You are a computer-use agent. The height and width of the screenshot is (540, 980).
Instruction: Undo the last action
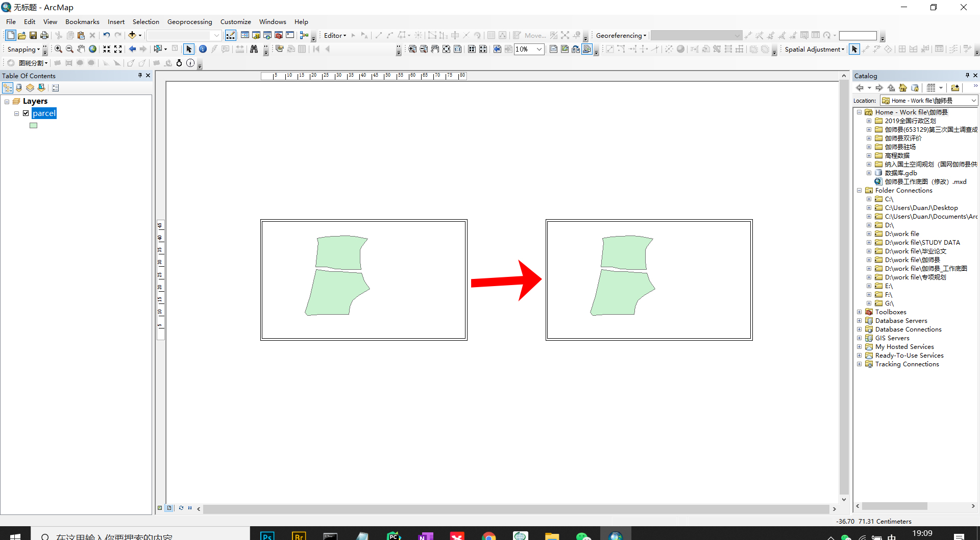pos(106,35)
